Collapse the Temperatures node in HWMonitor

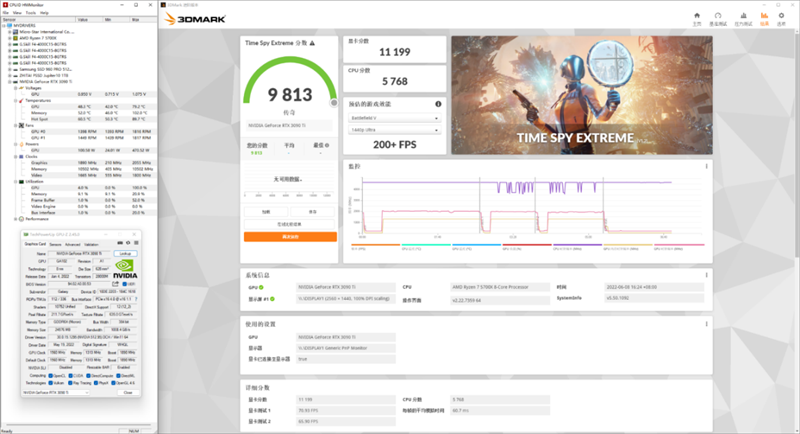pyautogui.click(x=15, y=100)
